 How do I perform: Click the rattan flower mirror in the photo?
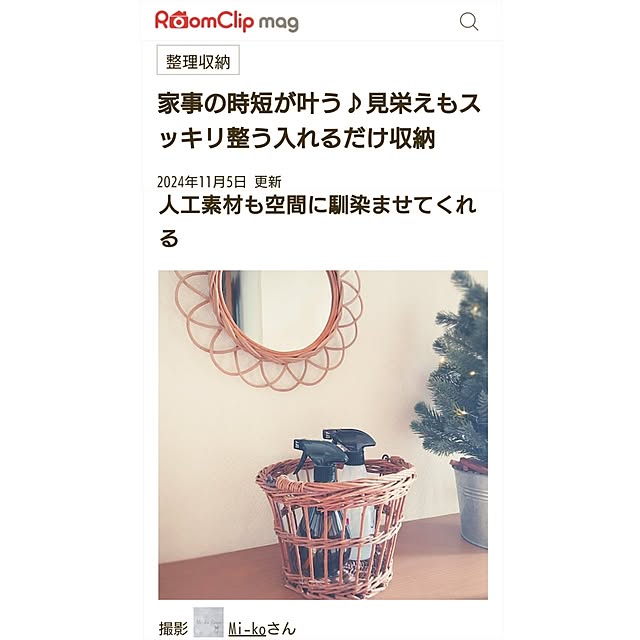(269, 329)
